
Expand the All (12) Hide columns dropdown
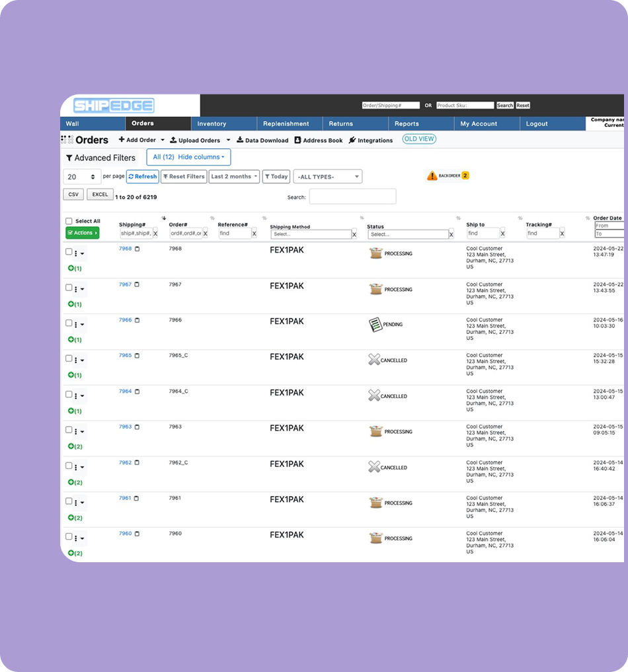pyautogui.click(x=188, y=157)
